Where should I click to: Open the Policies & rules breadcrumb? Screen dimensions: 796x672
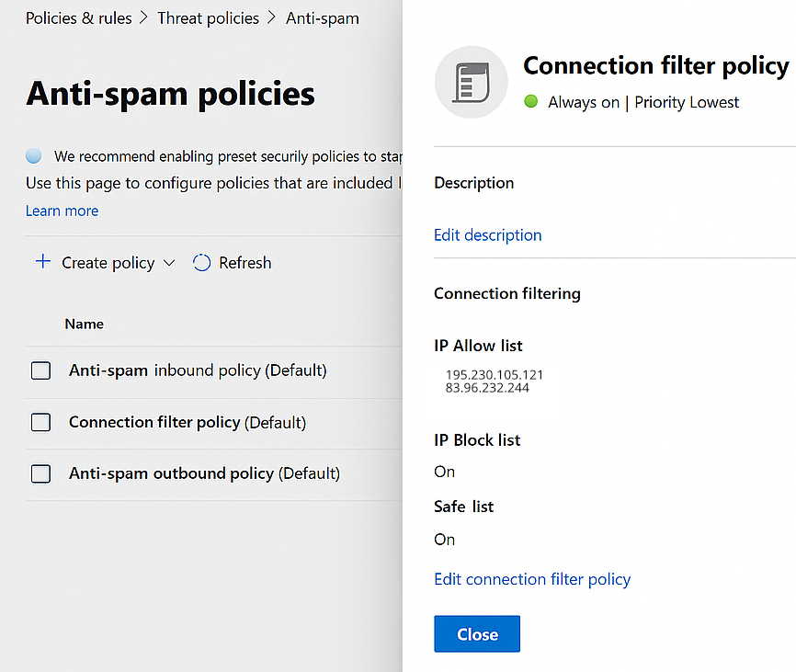(x=79, y=18)
